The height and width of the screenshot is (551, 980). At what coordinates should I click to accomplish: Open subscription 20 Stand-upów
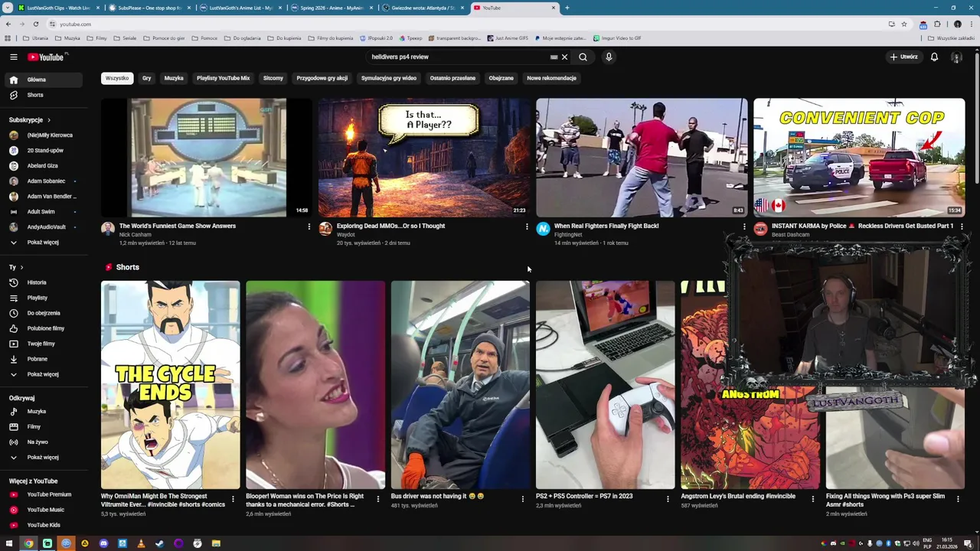(44, 151)
